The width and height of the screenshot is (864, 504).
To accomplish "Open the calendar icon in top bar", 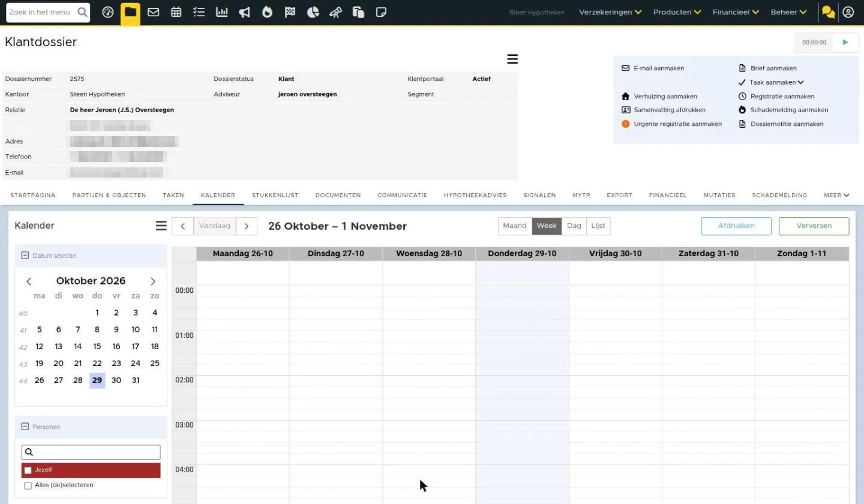I will 176,12.
